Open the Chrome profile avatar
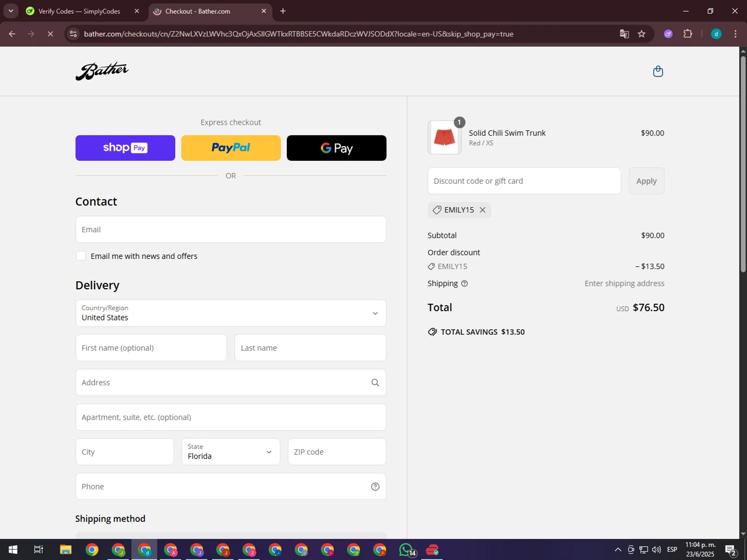Screen dimensions: 747x560 coord(716,34)
